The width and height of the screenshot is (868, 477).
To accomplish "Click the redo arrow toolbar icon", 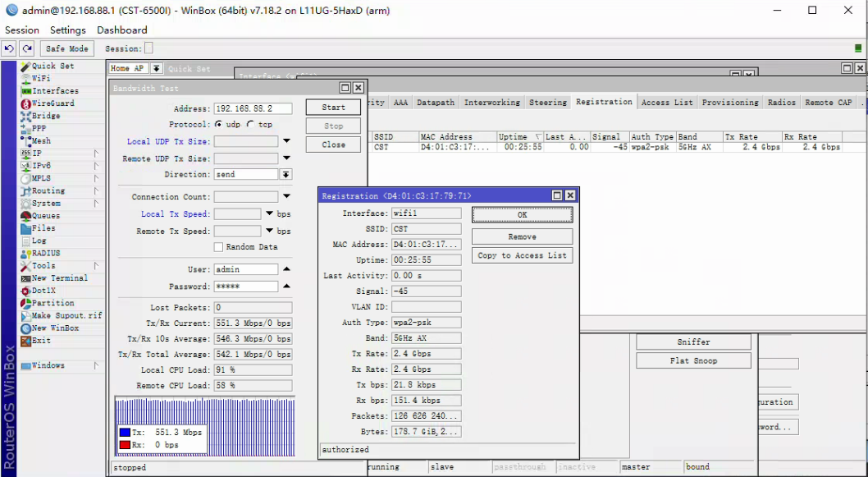I will (x=27, y=49).
